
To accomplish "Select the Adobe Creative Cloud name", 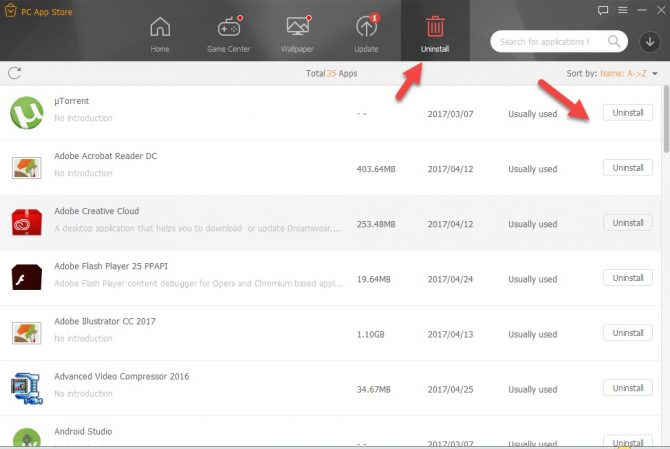I will (x=97, y=211).
